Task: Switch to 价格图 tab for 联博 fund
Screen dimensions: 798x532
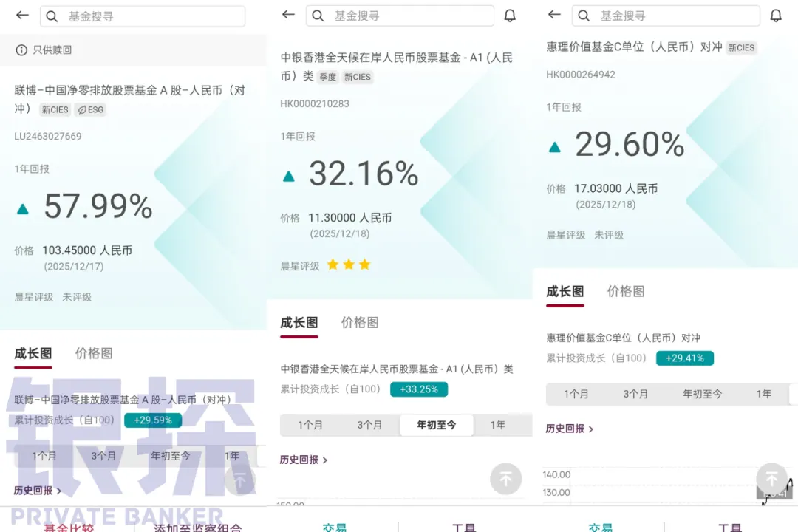Action: pyautogui.click(x=94, y=353)
